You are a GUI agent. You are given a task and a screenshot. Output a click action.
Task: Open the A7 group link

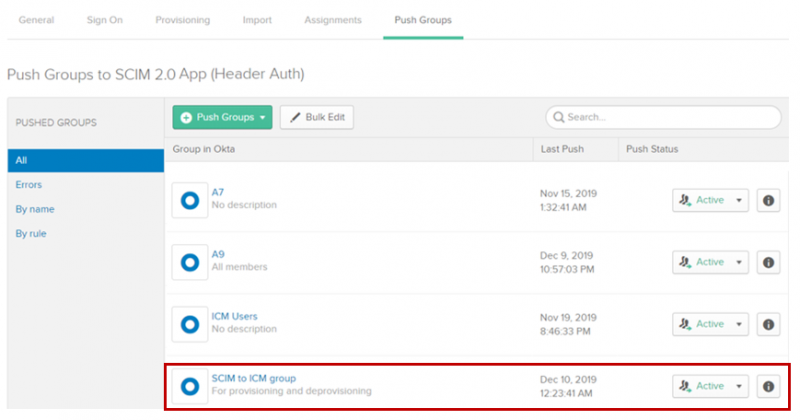pos(218,192)
